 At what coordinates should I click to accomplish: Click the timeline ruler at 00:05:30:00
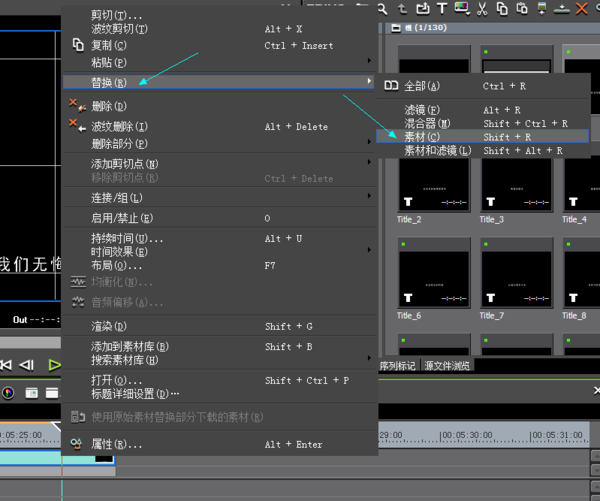coord(467,435)
